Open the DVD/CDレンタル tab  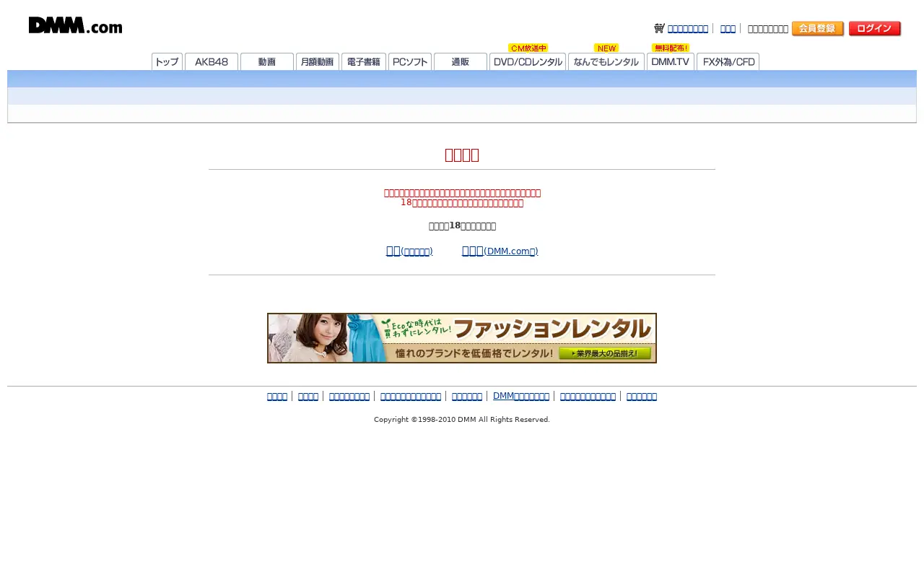pos(528,62)
